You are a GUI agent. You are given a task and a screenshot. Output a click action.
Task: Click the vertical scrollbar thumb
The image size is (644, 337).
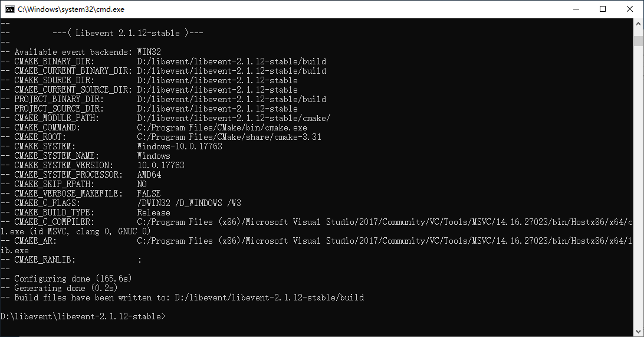click(638, 41)
